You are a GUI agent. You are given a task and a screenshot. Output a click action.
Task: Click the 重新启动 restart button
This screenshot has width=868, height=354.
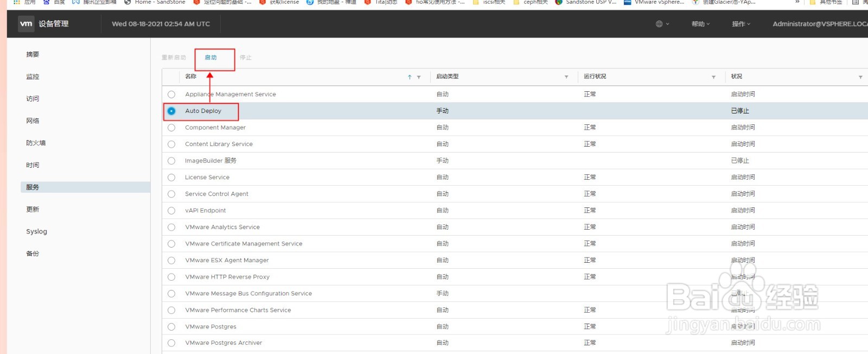pos(174,58)
